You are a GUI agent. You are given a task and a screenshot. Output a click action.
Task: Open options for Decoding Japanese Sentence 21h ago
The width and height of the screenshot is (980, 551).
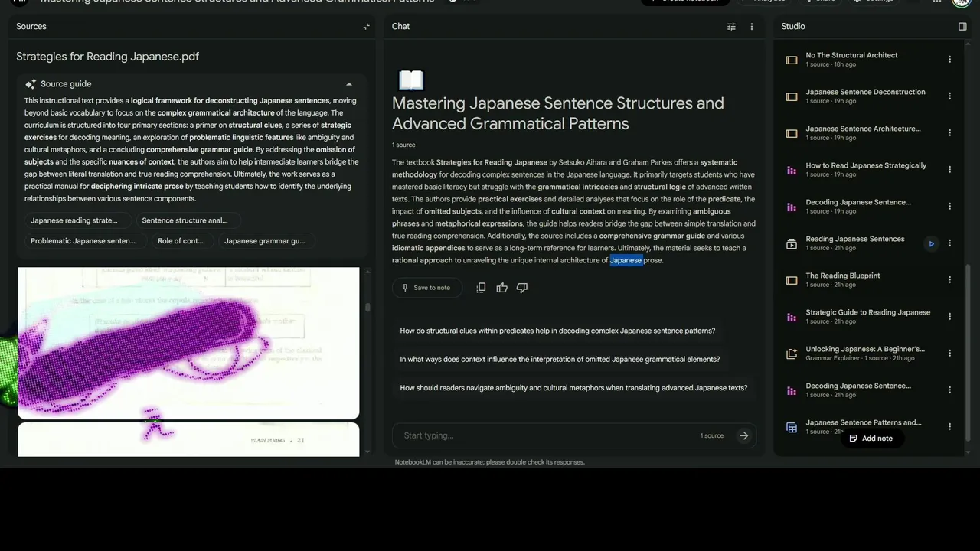(950, 390)
